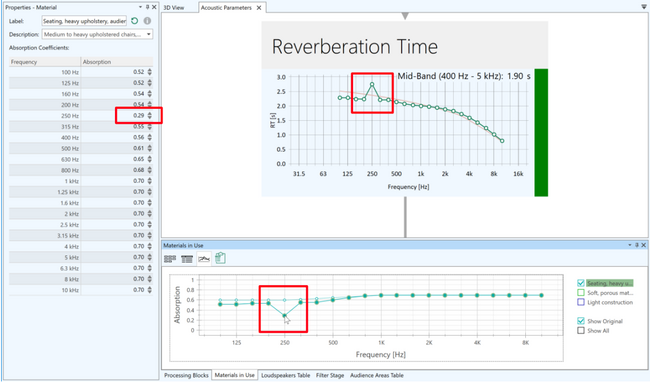Open the Loudspeakers Table tab
The height and width of the screenshot is (382, 650).
click(x=286, y=375)
